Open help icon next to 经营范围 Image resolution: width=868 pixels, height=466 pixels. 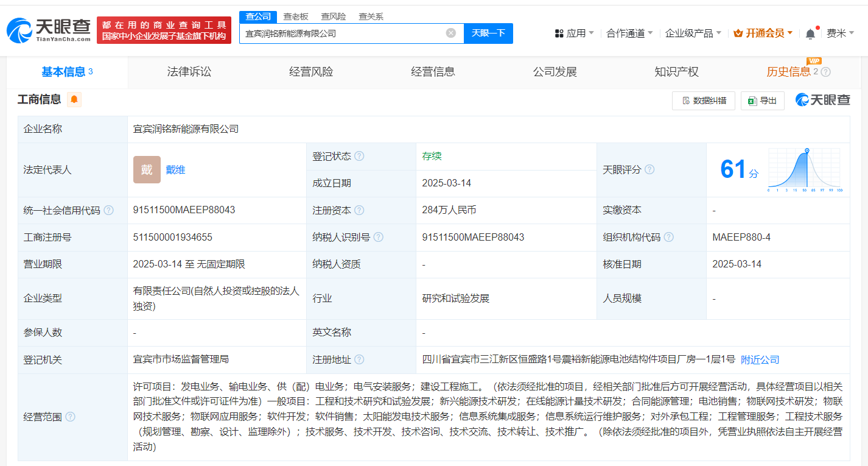point(70,417)
